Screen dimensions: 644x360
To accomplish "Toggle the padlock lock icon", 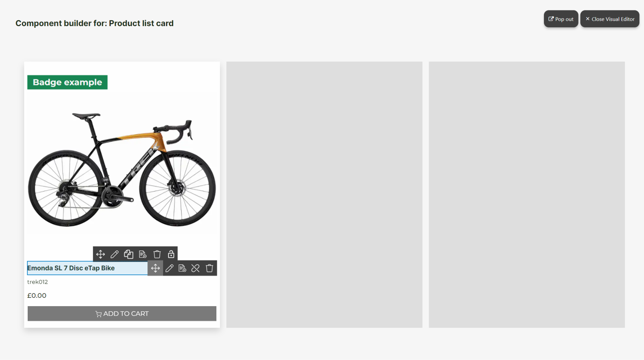I will (x=171, y=254).
